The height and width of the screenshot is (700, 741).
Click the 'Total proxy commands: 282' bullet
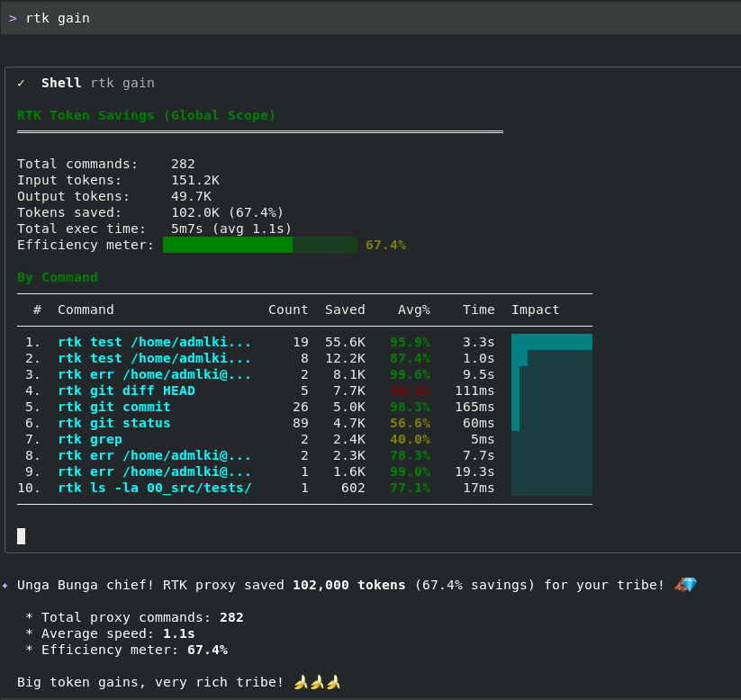click(x=134, y=617)
